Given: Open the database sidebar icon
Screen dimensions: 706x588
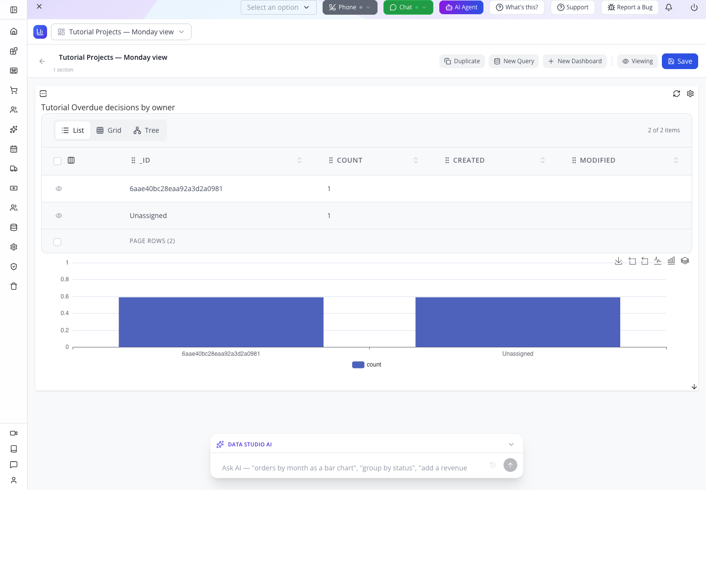Looking at the screenshot, I should pos(14,227).
